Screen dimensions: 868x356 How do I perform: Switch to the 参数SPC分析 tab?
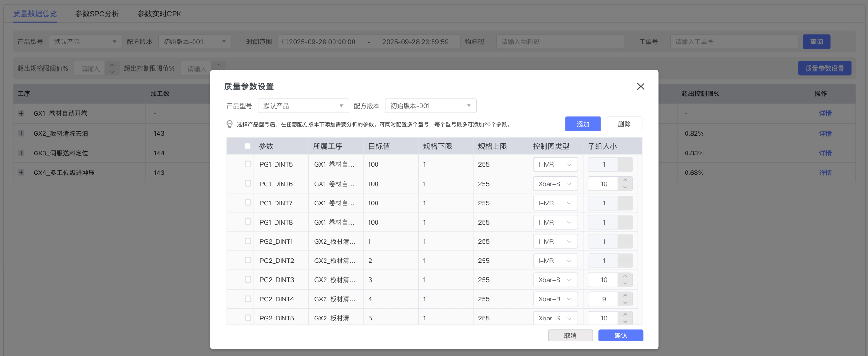point(97,14)
